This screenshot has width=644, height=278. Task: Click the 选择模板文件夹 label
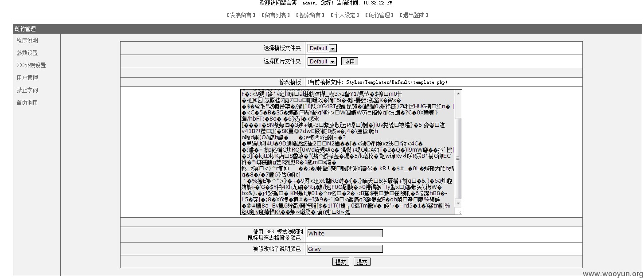(283, 48)
